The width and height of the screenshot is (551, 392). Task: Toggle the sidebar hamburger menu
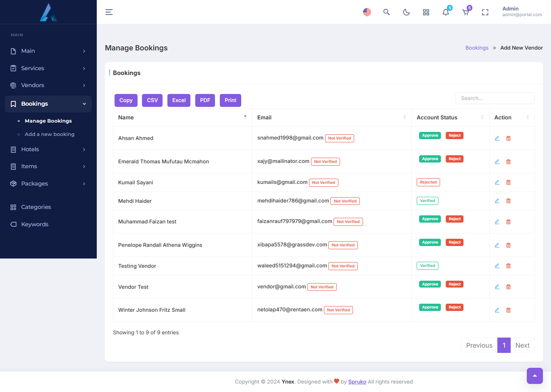click(x=109, y=12)
